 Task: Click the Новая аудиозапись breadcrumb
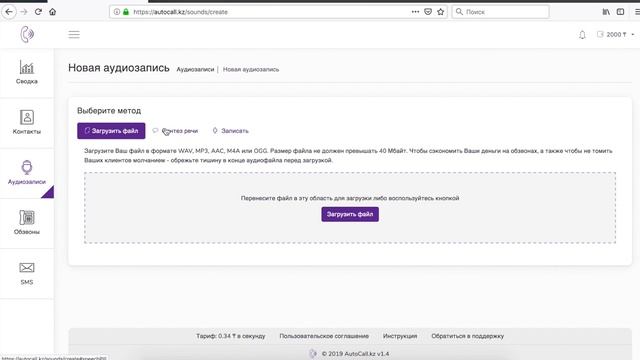tap(251, 69)
